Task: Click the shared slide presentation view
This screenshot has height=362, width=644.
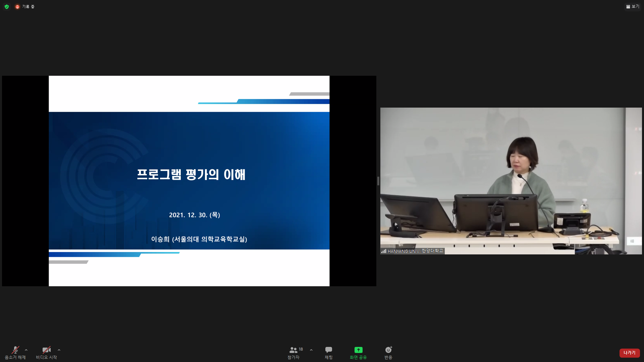Action: click(189, 181)
